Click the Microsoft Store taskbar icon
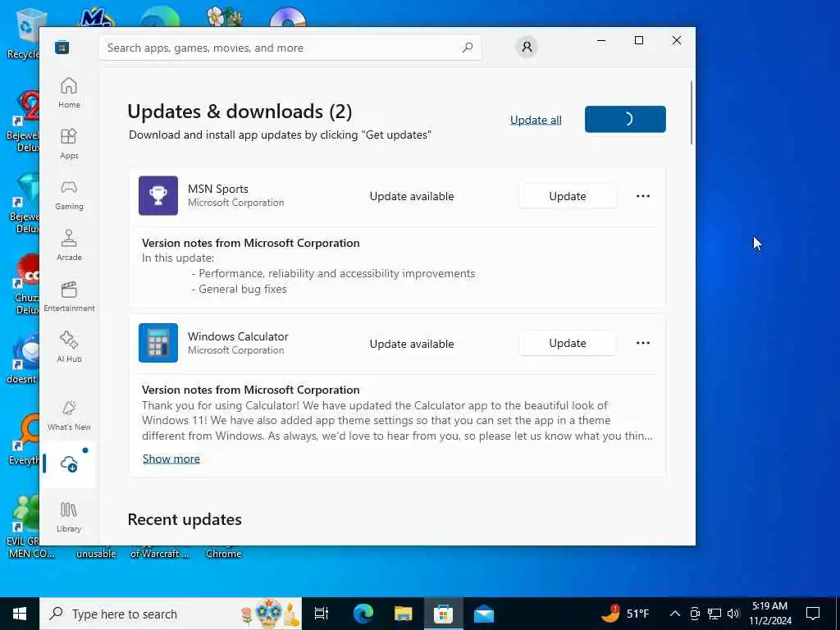 [443, 614]
